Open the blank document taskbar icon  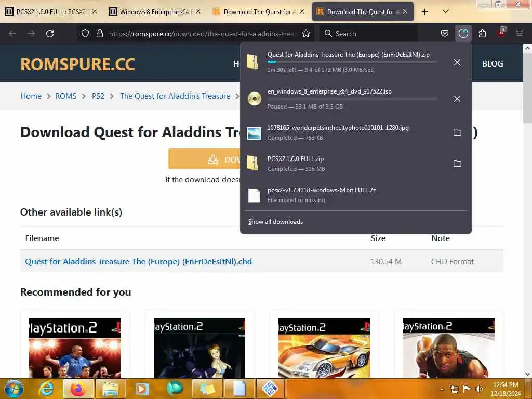point(239,389)
